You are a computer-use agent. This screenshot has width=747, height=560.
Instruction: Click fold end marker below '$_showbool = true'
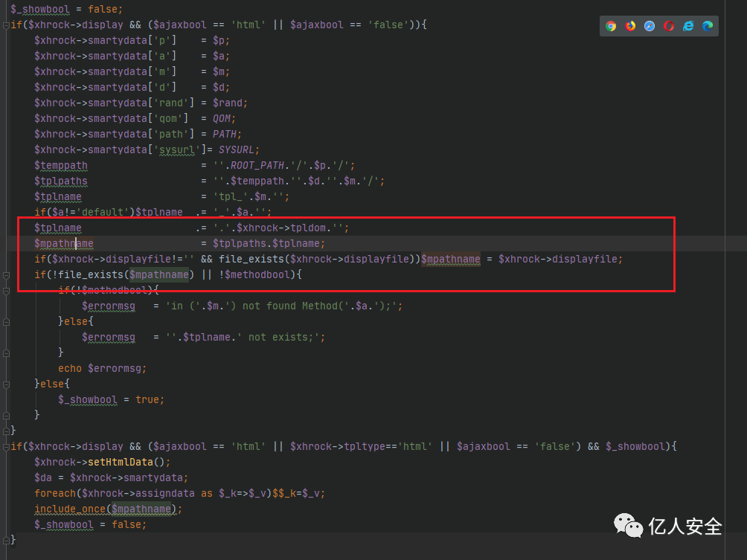tap(6, 415)
